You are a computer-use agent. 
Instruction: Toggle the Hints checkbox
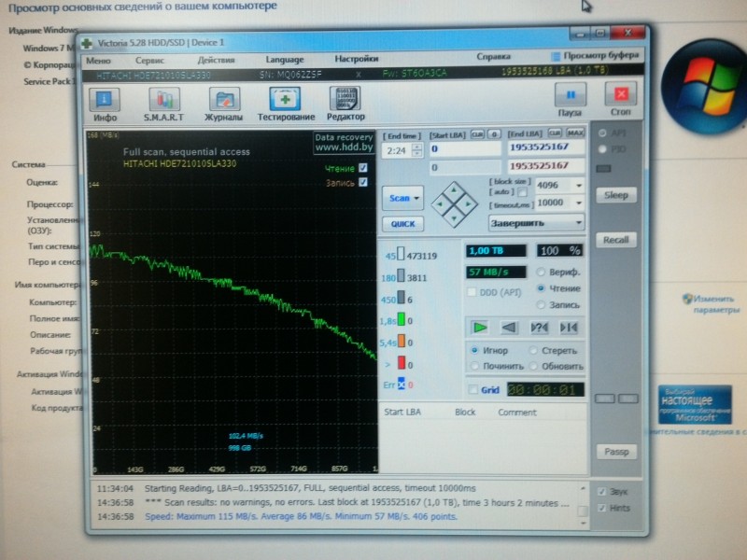click(601, 508)
